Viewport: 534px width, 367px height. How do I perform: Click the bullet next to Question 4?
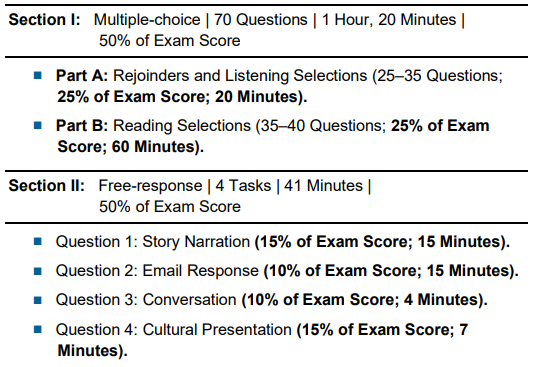click(x=38, y=329)
